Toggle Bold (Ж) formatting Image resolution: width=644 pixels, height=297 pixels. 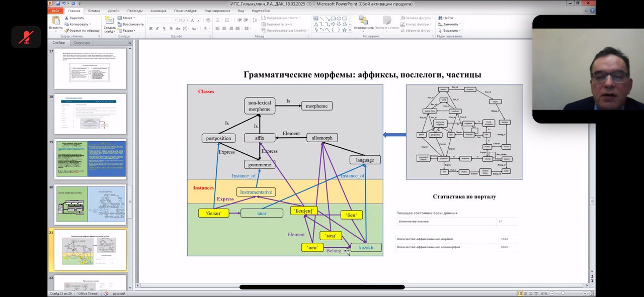coord(150,28)
